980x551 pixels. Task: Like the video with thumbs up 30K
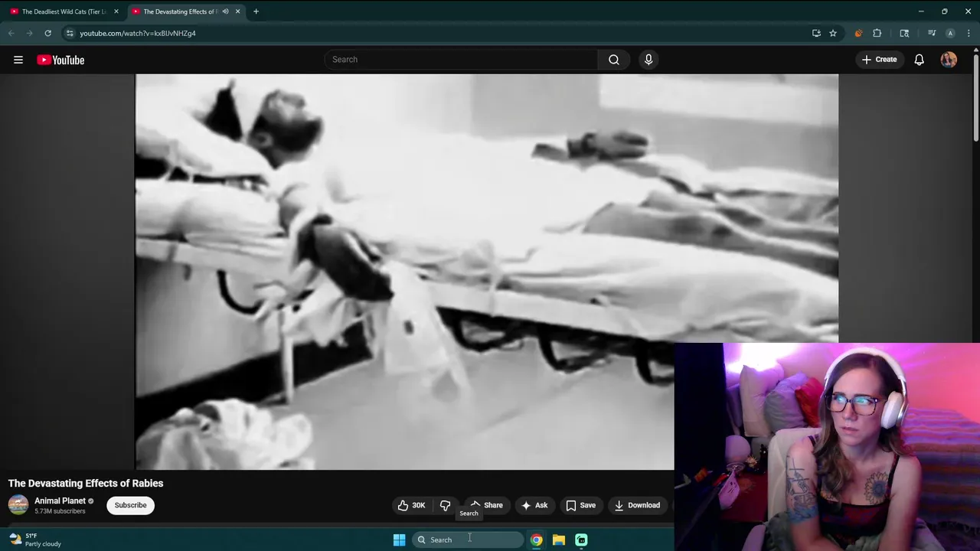coord(411,505)
